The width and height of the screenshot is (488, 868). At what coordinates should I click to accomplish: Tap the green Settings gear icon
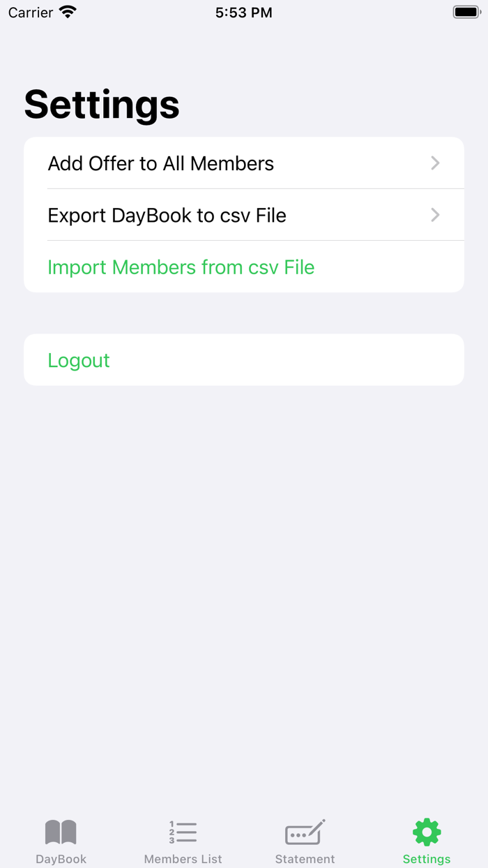pyautogui.click(x=427, y=832)
